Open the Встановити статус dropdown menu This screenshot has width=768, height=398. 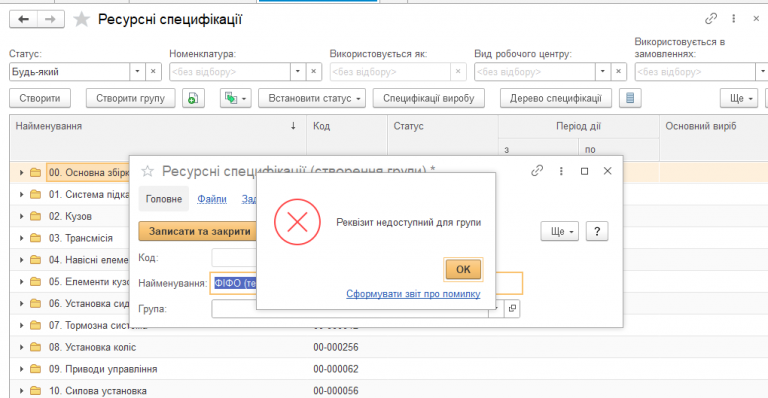click(312, 98)
